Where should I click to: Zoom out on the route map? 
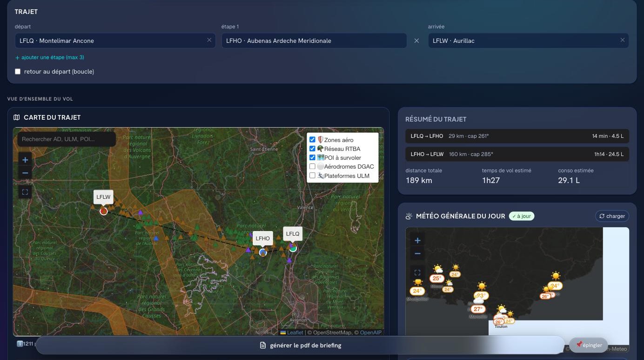pyautogui.click(x=25, y=173)
